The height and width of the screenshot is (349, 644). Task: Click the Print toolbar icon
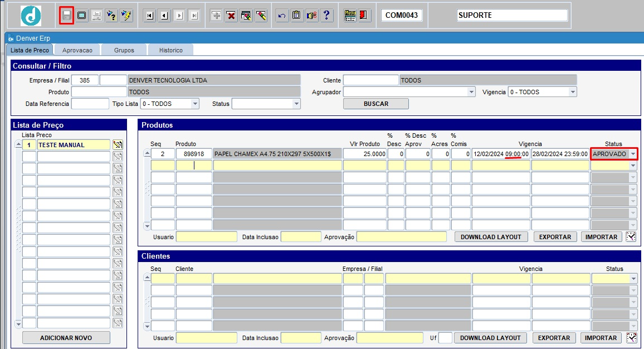point(96,16)
